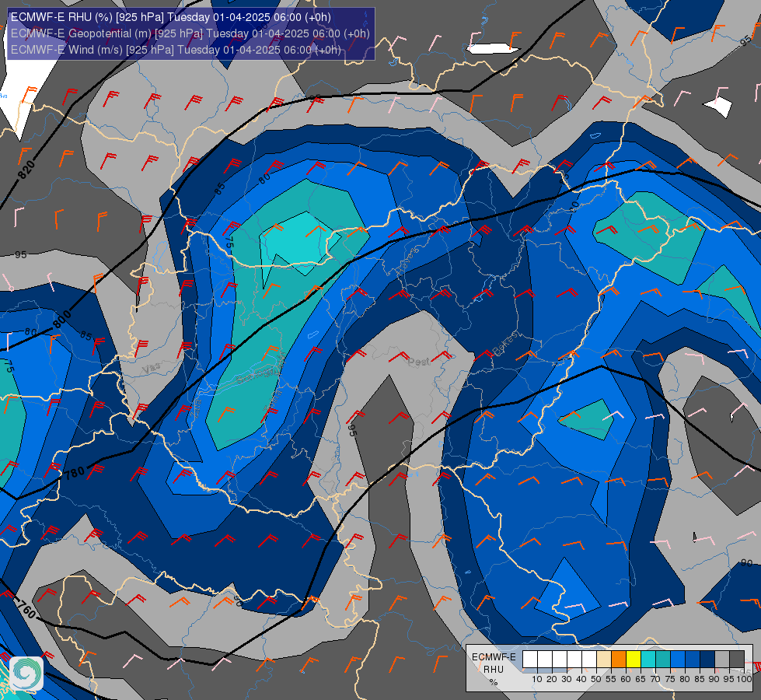Click the Vas county label on map
The width and height of the screenshot is (761, 700).
tap(151, 369)
